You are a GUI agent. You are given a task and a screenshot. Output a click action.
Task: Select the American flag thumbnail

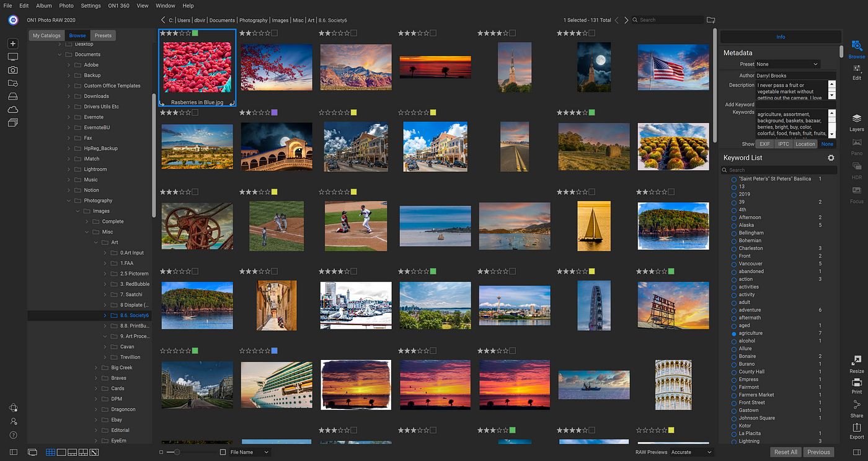tap(673, 67)
